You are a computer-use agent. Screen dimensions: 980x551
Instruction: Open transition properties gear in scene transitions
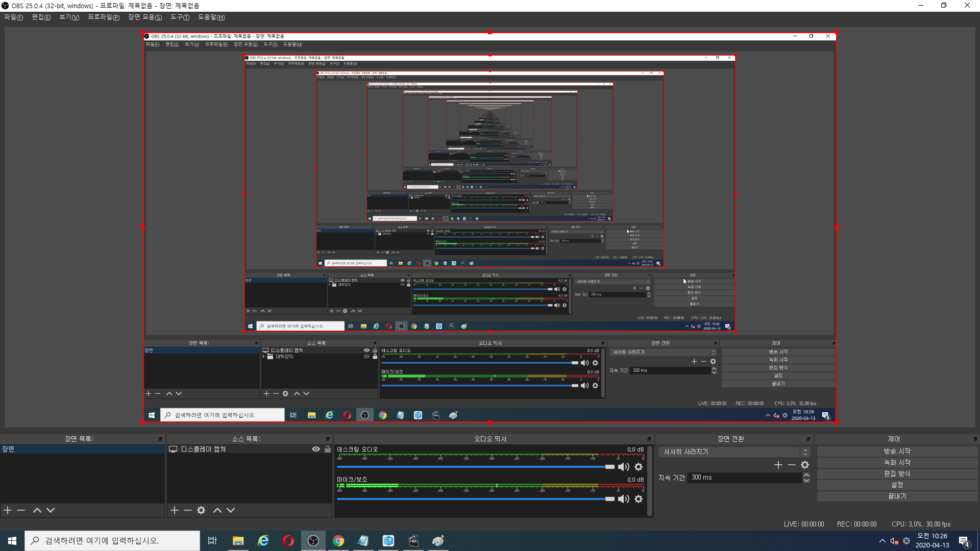(x=805, y=465)
